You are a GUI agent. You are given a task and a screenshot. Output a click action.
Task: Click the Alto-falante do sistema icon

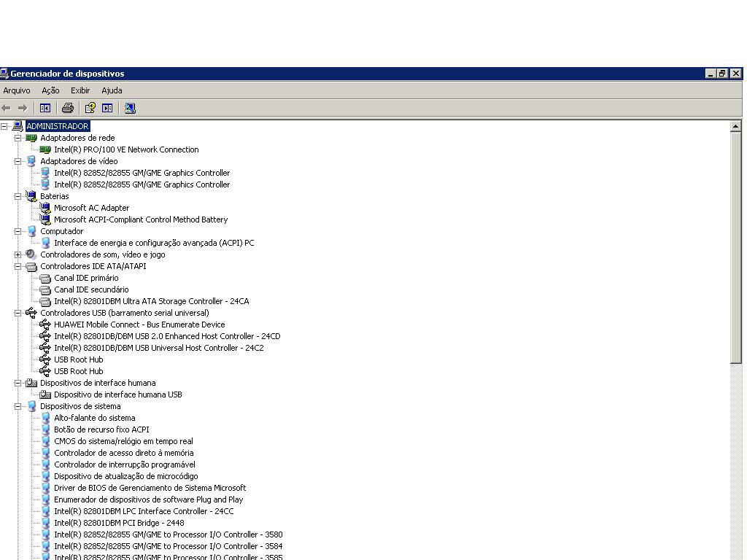point(45,418)
